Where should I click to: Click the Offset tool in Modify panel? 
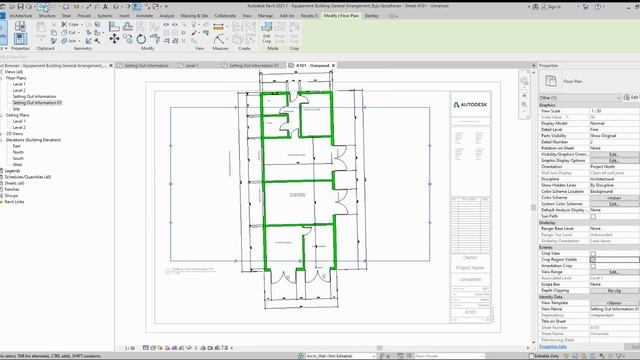pos(128,27)
